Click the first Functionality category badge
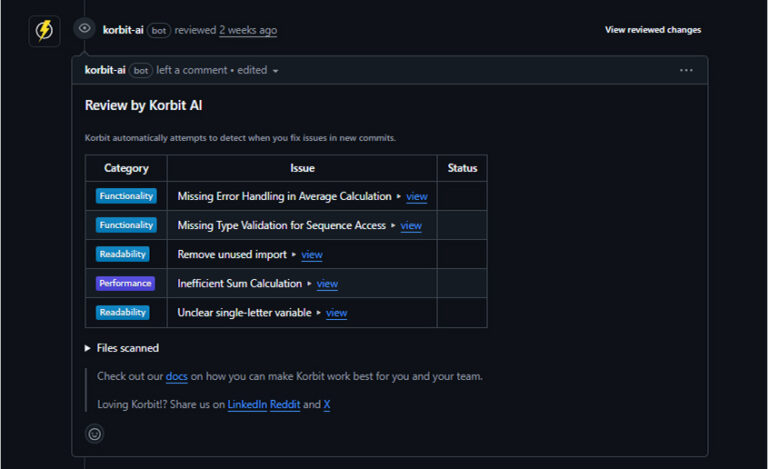Image resolution: width=768 pixels, height=469 pixels. 126,196
